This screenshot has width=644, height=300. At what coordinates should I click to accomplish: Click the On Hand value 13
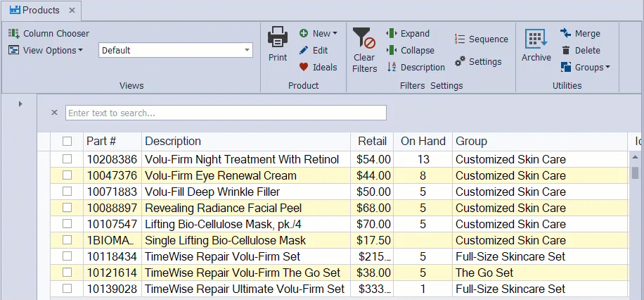(423, 159)
